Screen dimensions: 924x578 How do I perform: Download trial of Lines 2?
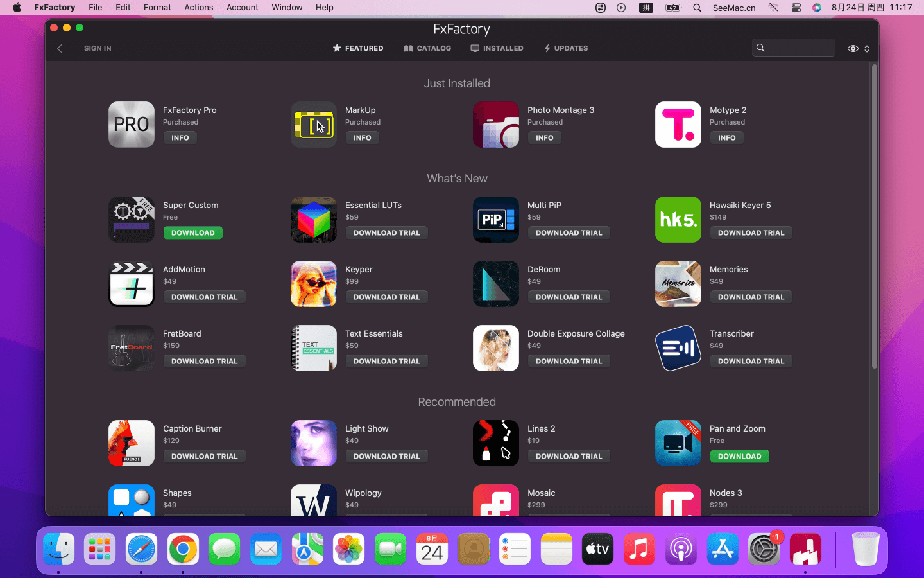pos(569,456)
